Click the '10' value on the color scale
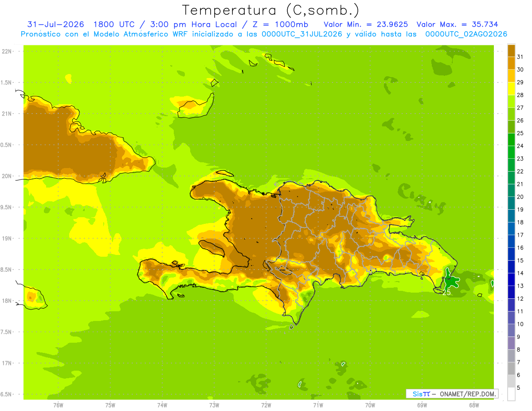Screen dimensions: 532x411 click(x=520, y=324)
